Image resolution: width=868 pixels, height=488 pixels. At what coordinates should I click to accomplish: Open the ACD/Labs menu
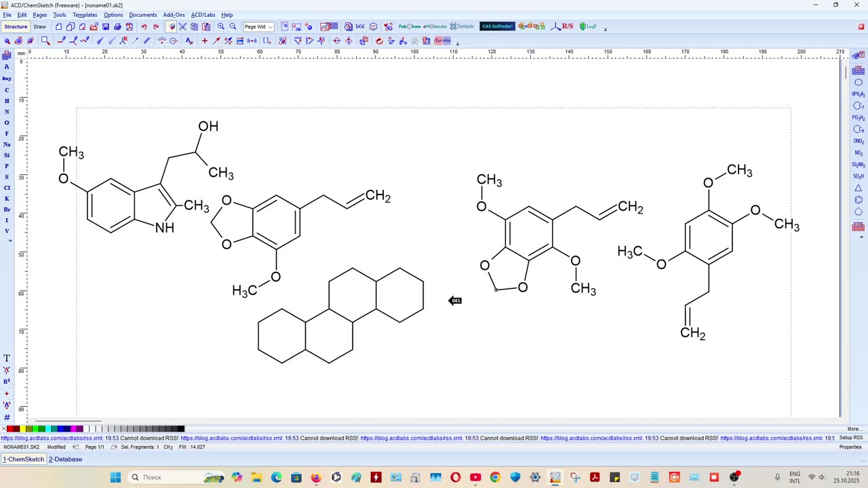coord(203,15)
